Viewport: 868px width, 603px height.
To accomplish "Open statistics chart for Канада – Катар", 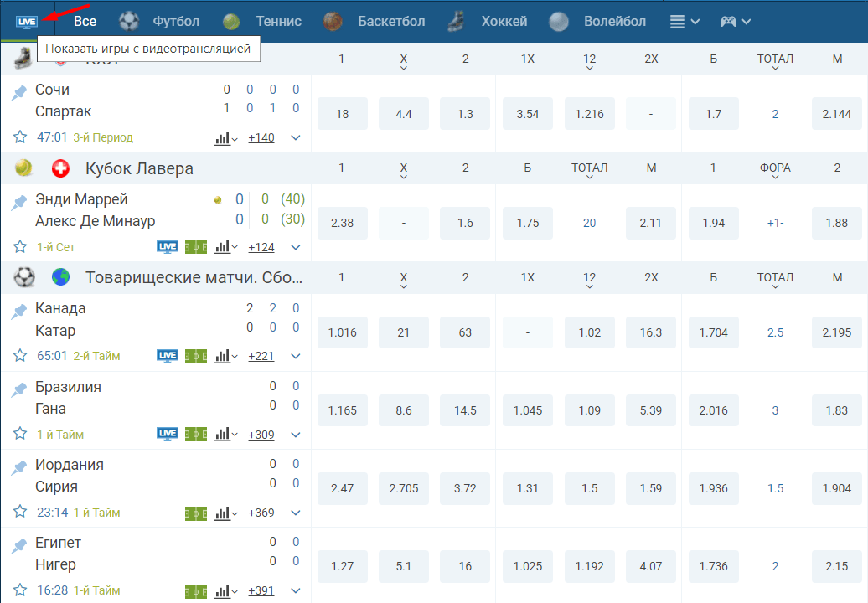I will (225, 356).
